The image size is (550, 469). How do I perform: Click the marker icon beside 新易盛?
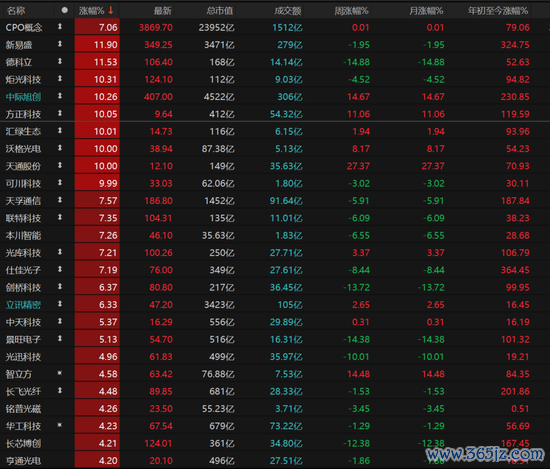60,44
